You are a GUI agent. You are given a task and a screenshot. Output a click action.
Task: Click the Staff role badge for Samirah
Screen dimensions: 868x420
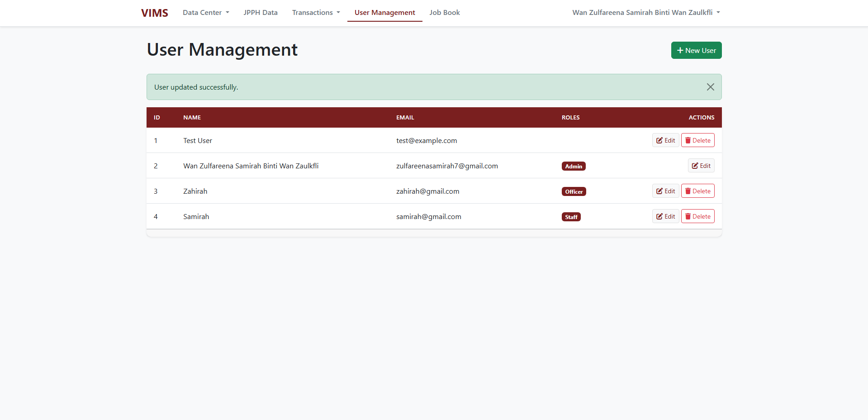tap(571, 217)
